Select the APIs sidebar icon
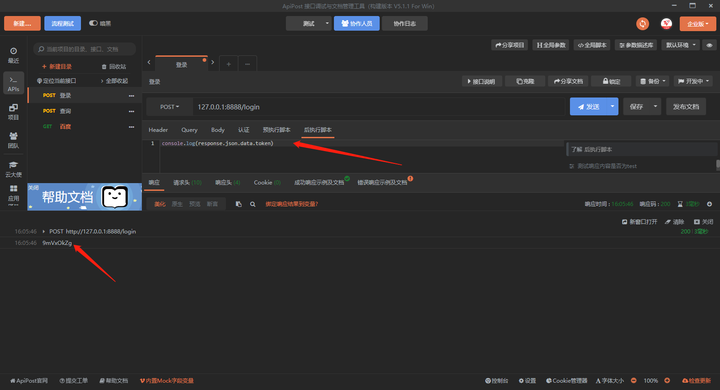 [x=13, y=84]
